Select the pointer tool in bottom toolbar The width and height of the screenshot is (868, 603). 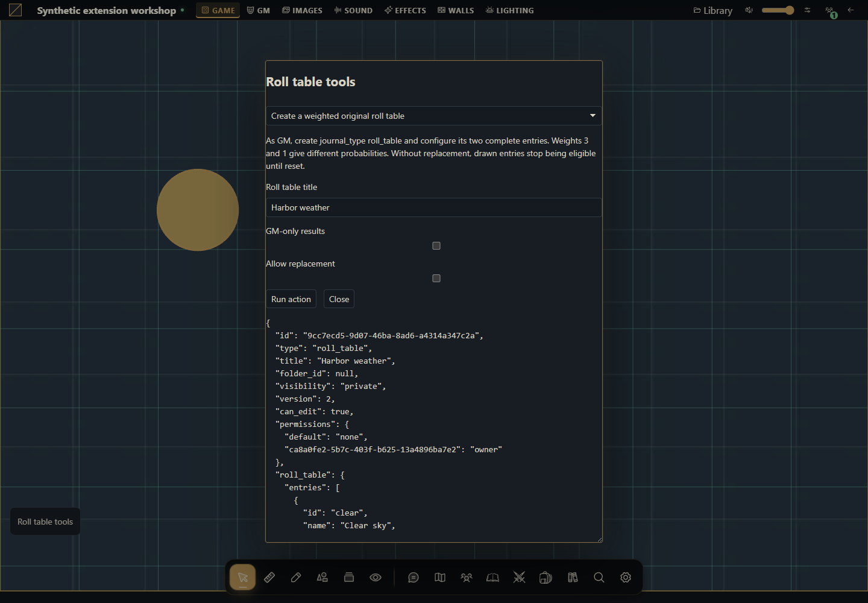[x=242, y=577]
